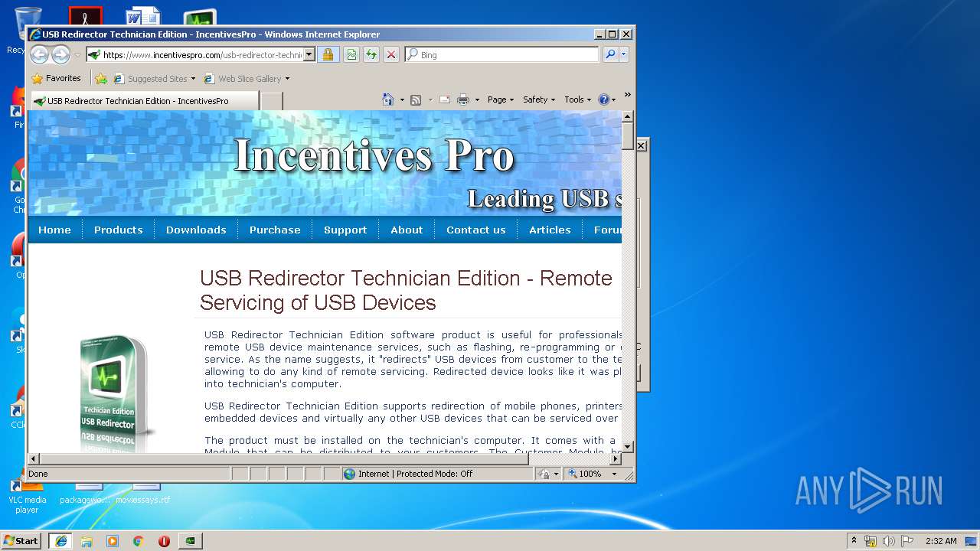
Task: Open the Articles nav item
Action: 550,230
